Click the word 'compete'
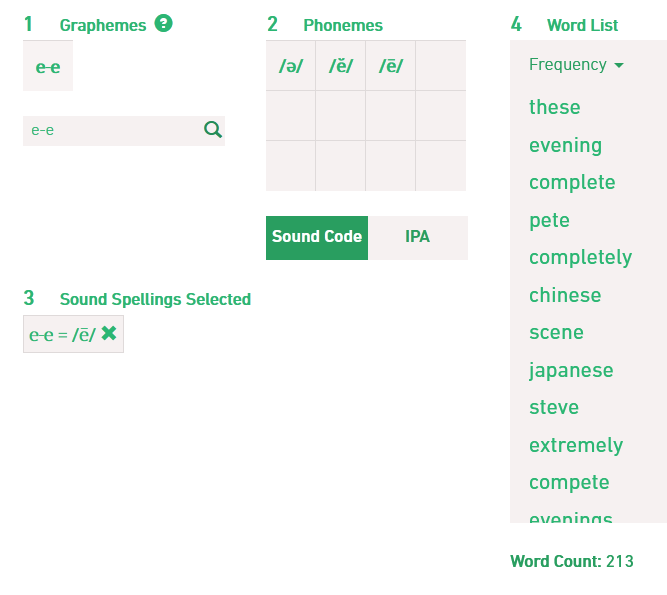This screenshot has height=595, width=667. (x=569, y=483)
